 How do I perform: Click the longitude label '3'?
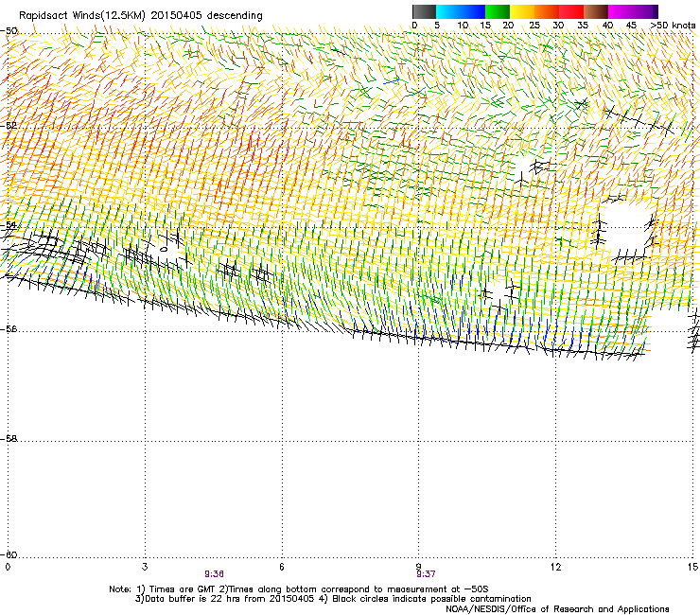pyautogui.click(x=145, y=567)
